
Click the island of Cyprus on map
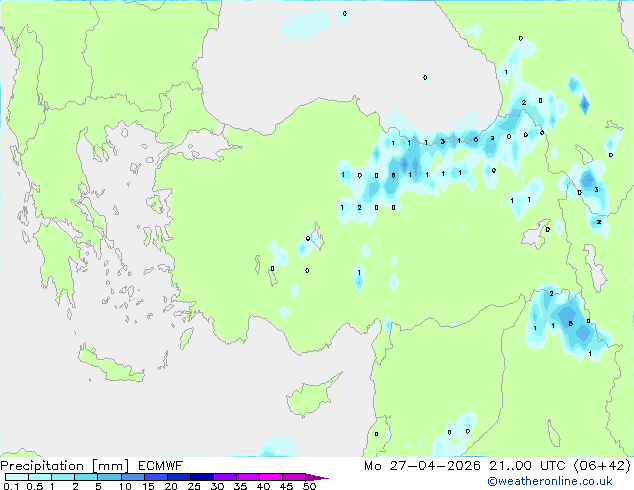[x=311, y=397]
